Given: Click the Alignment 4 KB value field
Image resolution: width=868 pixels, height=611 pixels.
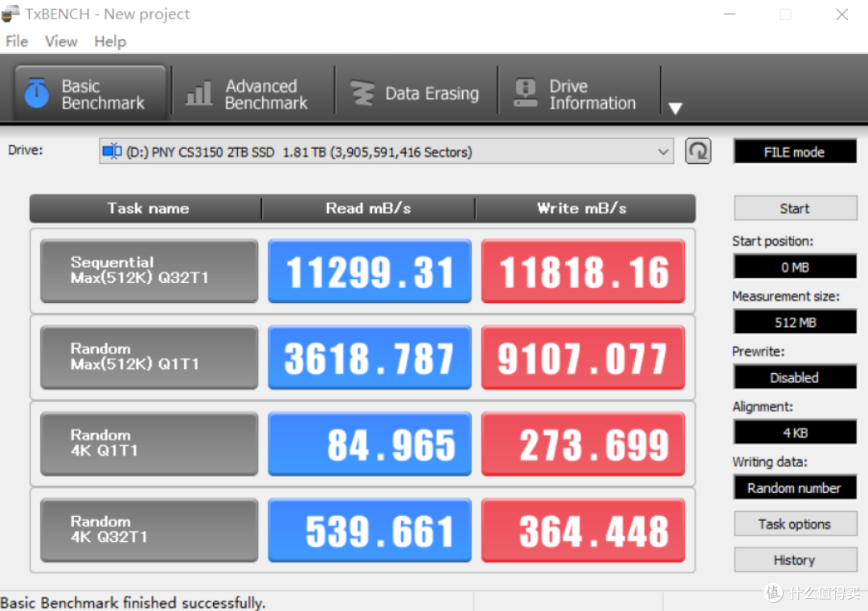Looking at the screenshot, I should [794, 432].
